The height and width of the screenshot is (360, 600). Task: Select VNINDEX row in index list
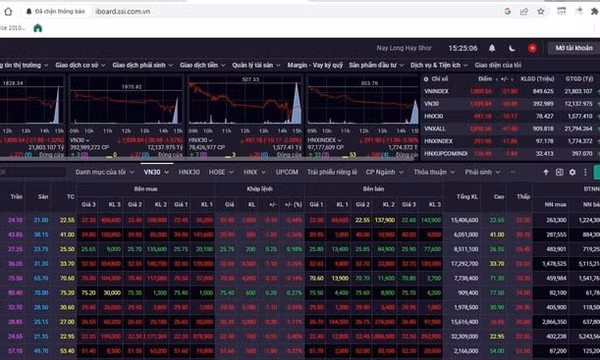[x=510, y=91]
